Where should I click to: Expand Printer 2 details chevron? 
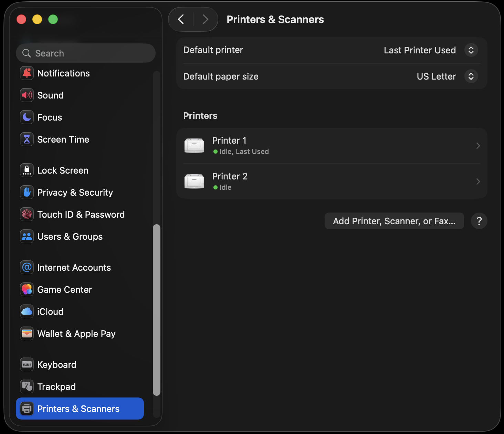478,182
